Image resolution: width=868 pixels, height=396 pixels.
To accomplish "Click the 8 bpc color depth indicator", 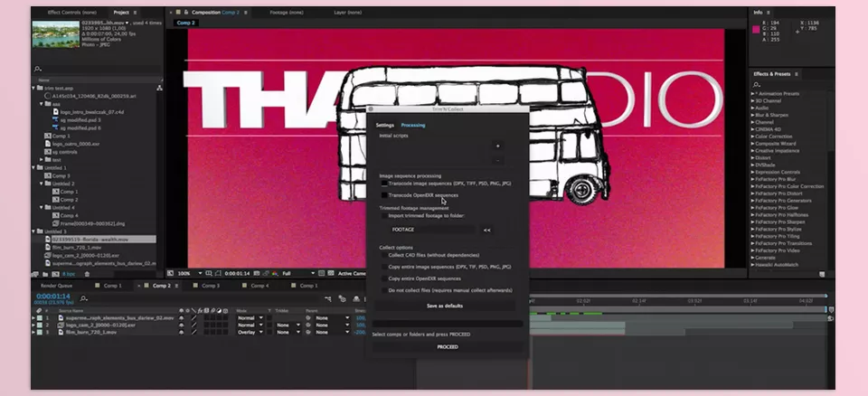I will point(69,274).
